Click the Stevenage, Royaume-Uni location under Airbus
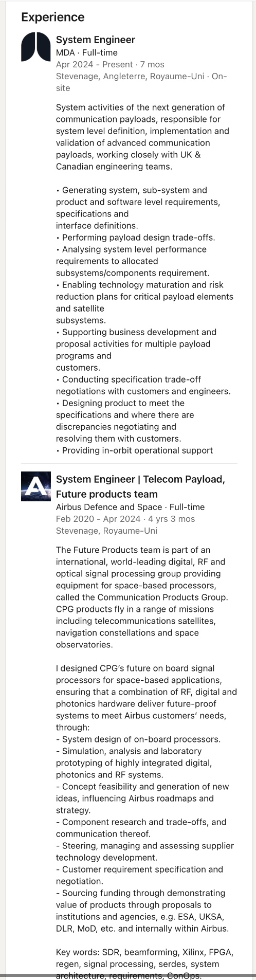256x980 pixels. pyautogui.click(x=106, y=531)
